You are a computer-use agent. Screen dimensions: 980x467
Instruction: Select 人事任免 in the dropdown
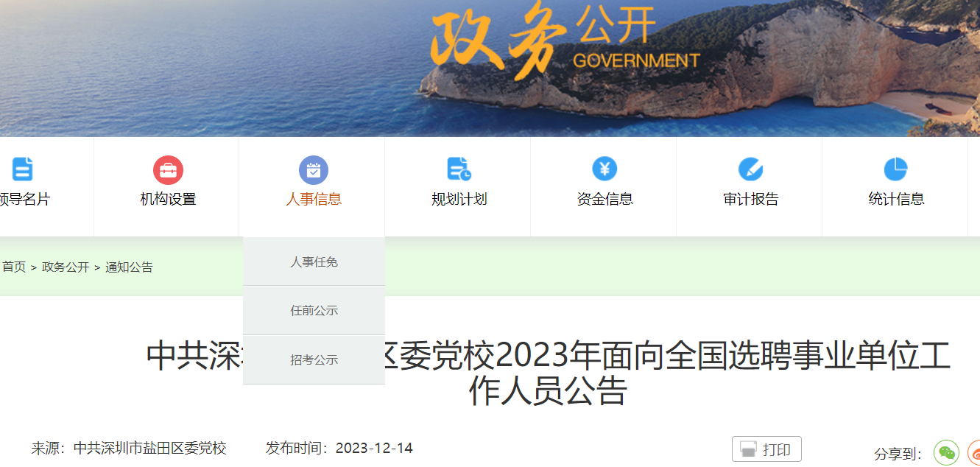pyautogui.click(x=314, y=261)
